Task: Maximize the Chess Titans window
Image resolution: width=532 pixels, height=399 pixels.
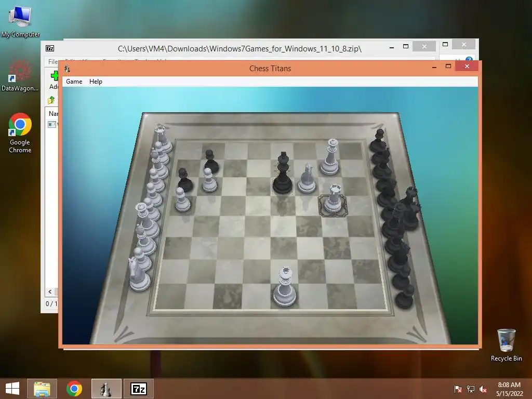Action: 448,66
